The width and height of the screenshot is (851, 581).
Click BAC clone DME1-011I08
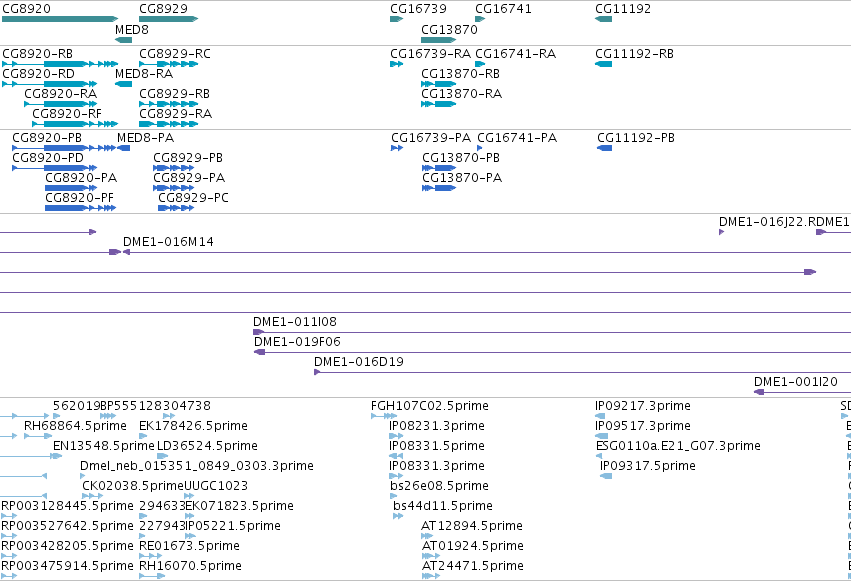coord(295,322)
